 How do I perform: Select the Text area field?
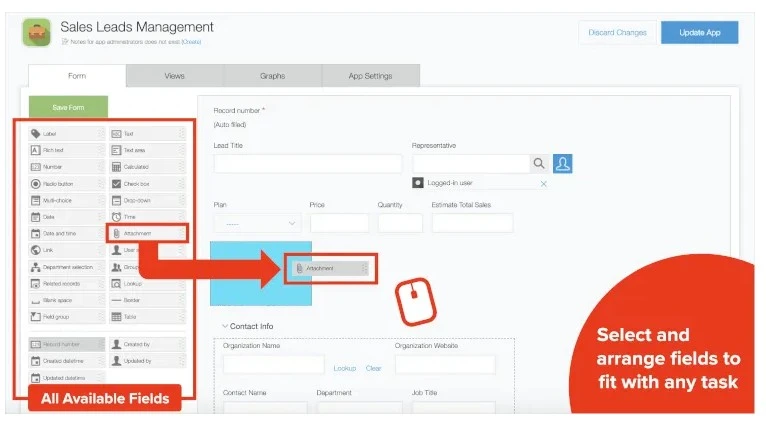148,150
